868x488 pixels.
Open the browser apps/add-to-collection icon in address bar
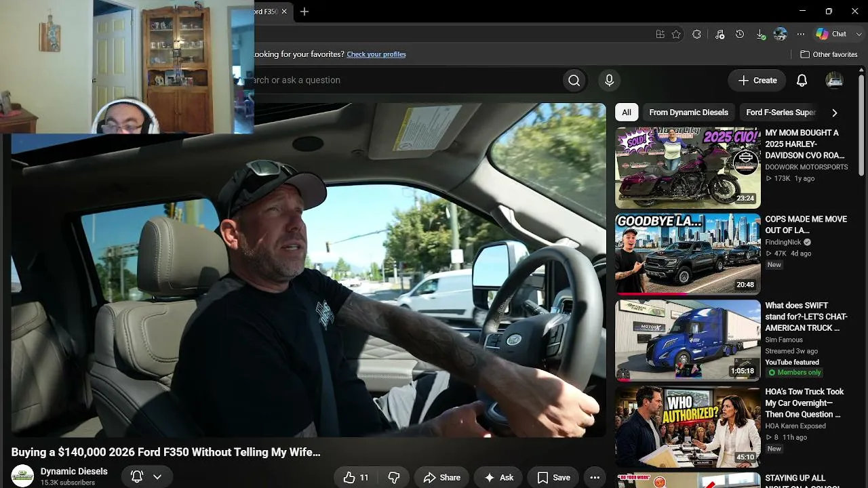(x=660, y=34)
